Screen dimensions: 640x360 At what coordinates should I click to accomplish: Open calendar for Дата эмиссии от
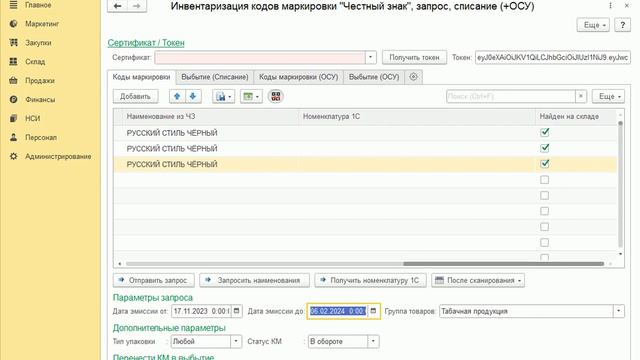pyautogui.click(x=236, y=311)
